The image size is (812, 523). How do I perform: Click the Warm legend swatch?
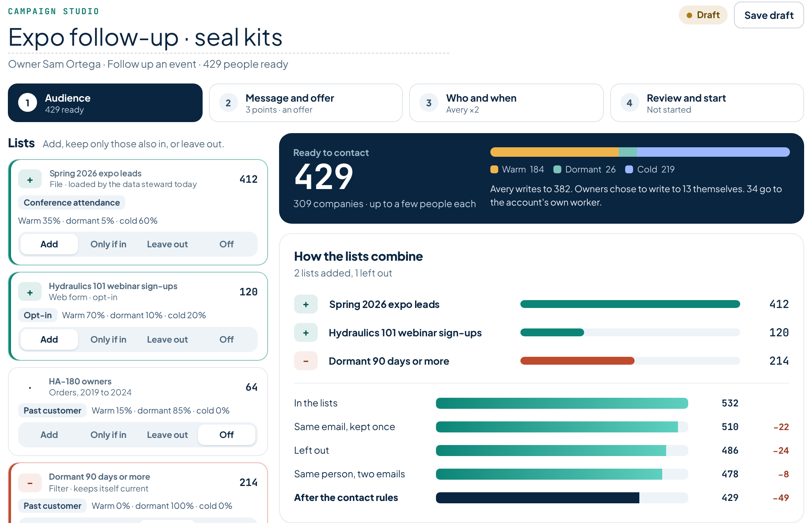tap(494, 169)
